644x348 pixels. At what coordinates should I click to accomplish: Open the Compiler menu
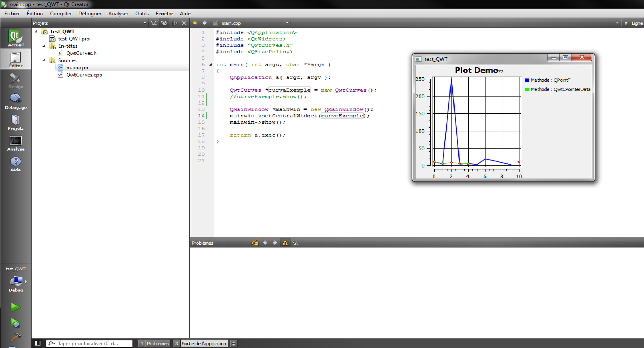[61, 14]
